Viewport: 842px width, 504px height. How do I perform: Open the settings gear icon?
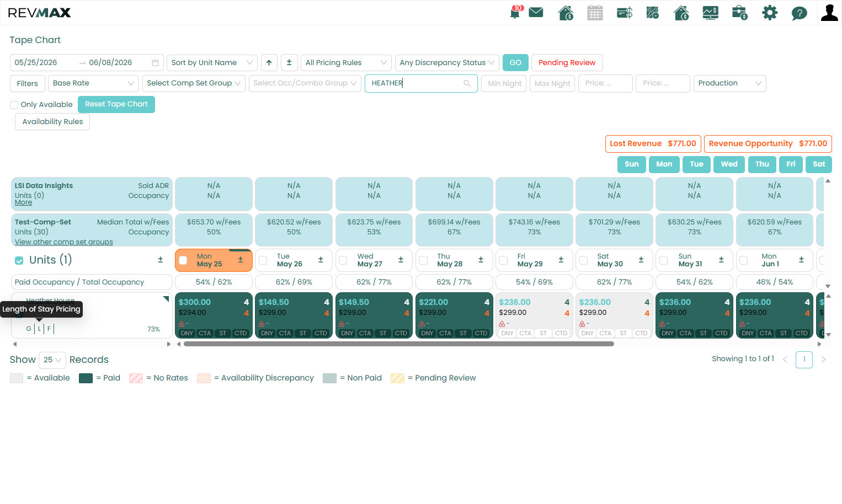click(770, 13)
